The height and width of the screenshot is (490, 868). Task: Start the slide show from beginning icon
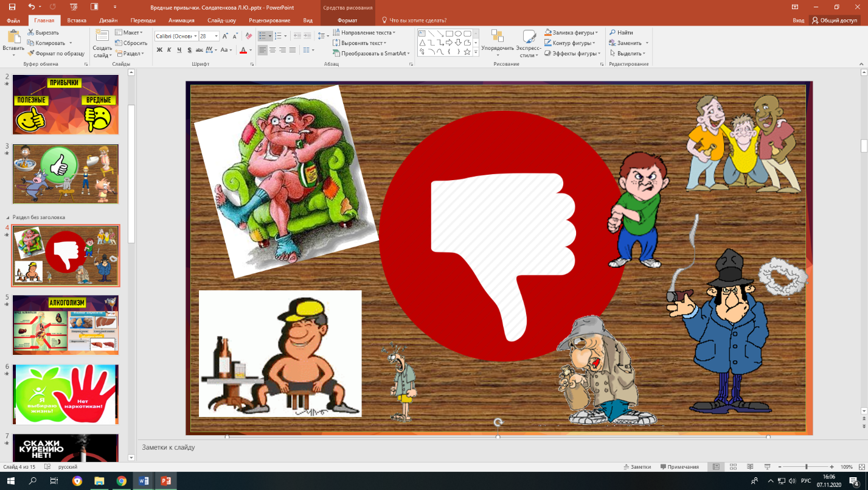point(74,7)
